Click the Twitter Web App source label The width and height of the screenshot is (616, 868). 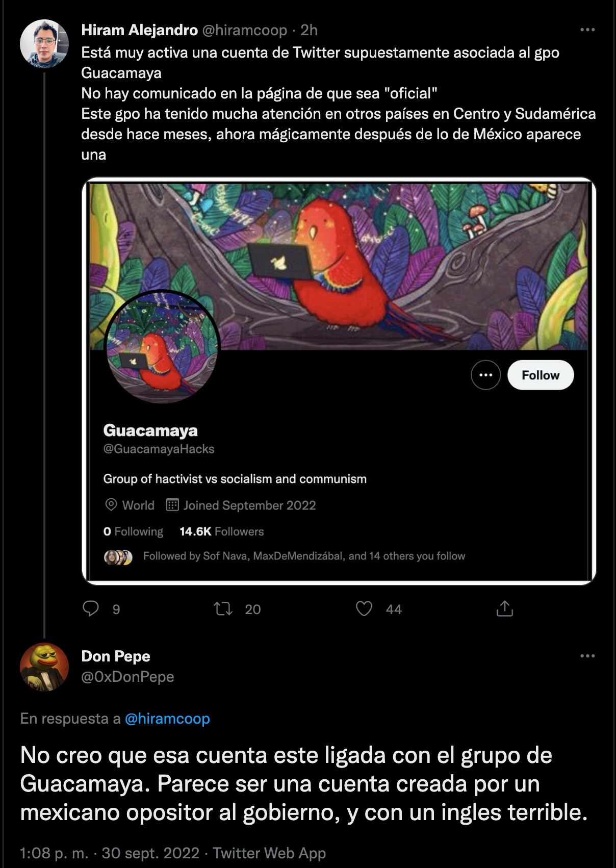(269, 853)
